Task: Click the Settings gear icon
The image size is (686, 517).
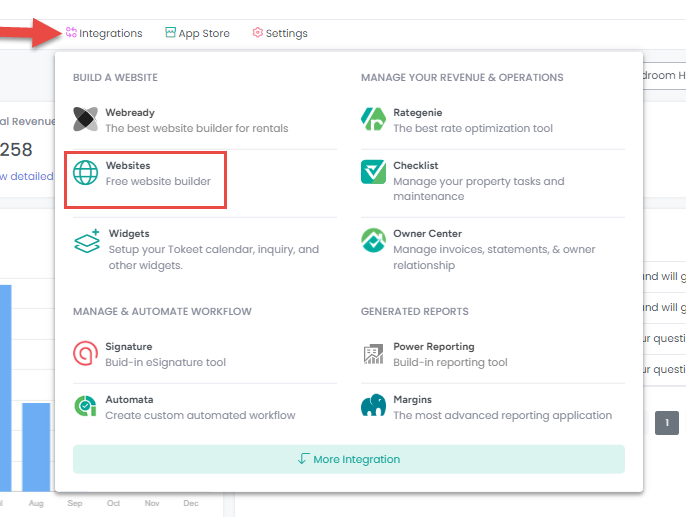Action: click(x=258, y=32)
